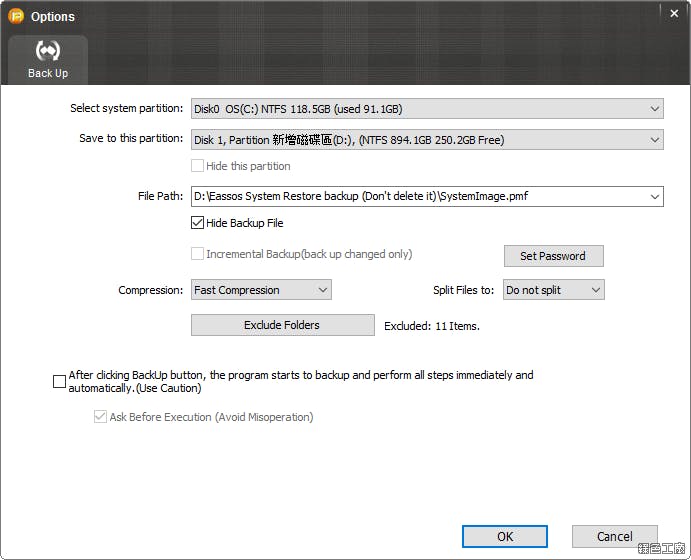Open File Path dropdown arrow
This screenshot has width=691, height=560.
pyautogui.click(x=655, y=197)
